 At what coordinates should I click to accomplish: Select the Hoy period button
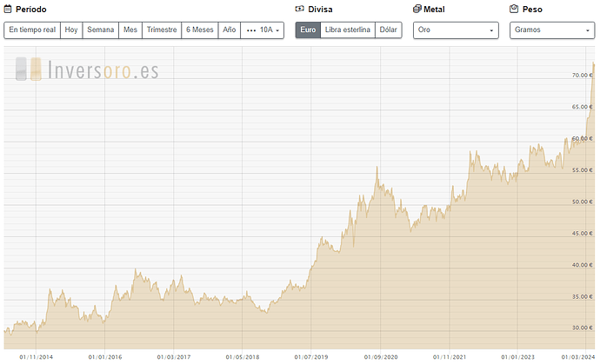pyautogui.click(x=71, y=30)
